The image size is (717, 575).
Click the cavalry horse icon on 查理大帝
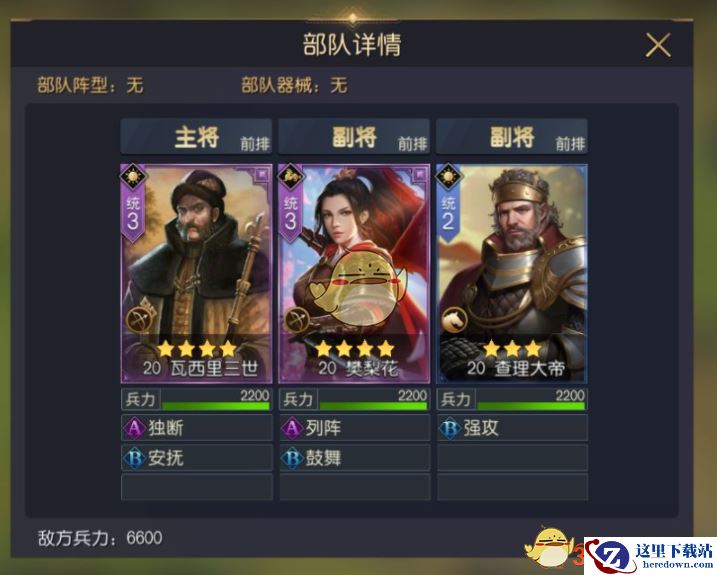[x=455, y=319]
